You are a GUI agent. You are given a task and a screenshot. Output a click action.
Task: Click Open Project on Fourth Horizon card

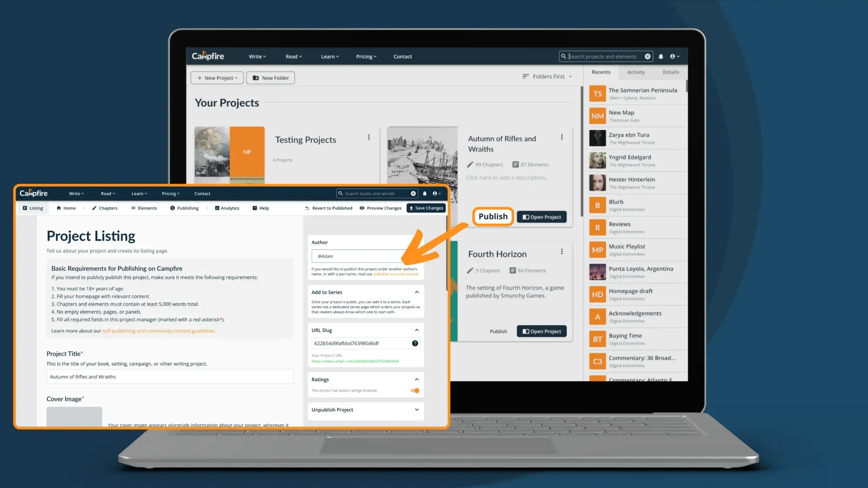coord(542,331)
